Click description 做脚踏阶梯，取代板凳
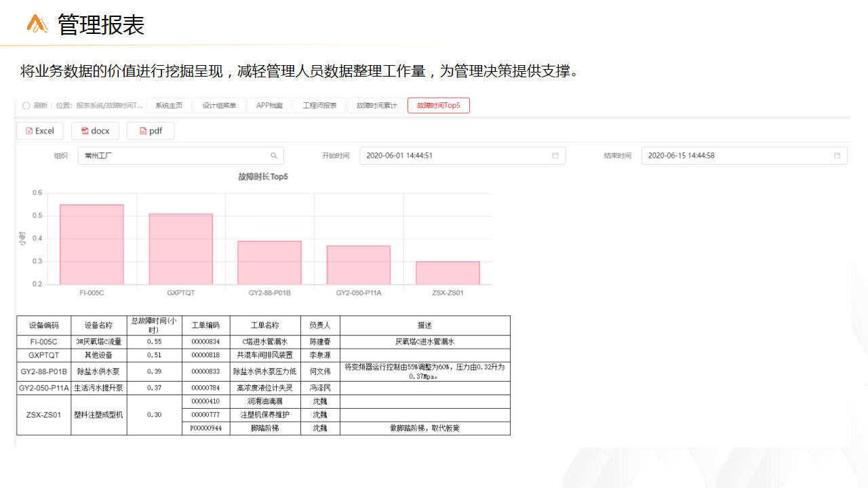Viewport: 868px width, 488px height. [425, 428]
